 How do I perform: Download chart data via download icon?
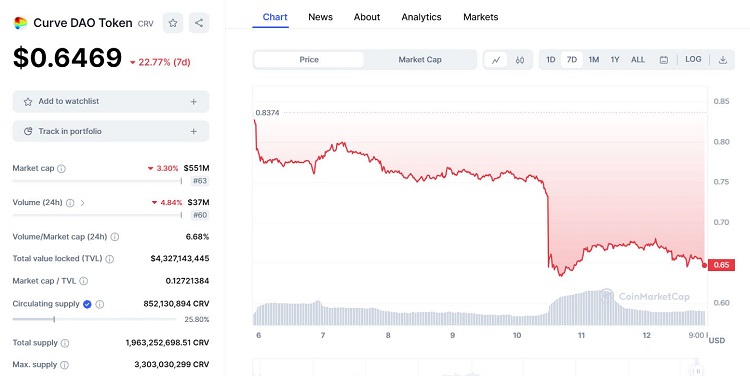pos(723,60)
